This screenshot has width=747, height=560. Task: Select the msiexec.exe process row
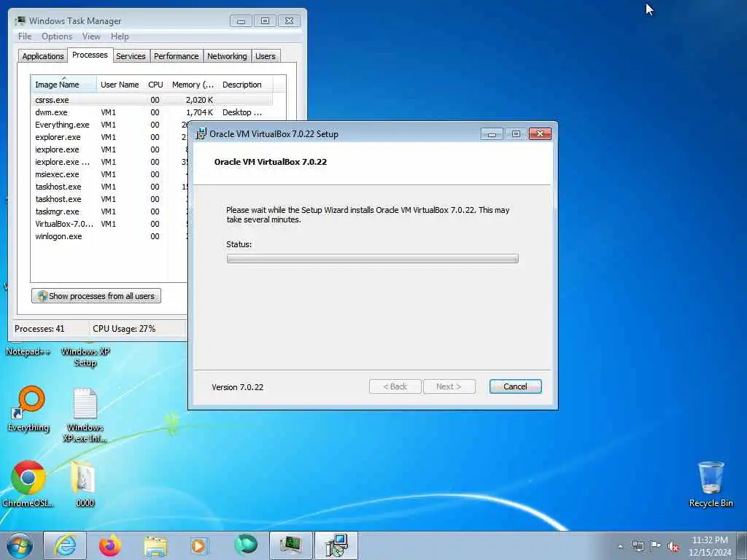pos(109,174)
